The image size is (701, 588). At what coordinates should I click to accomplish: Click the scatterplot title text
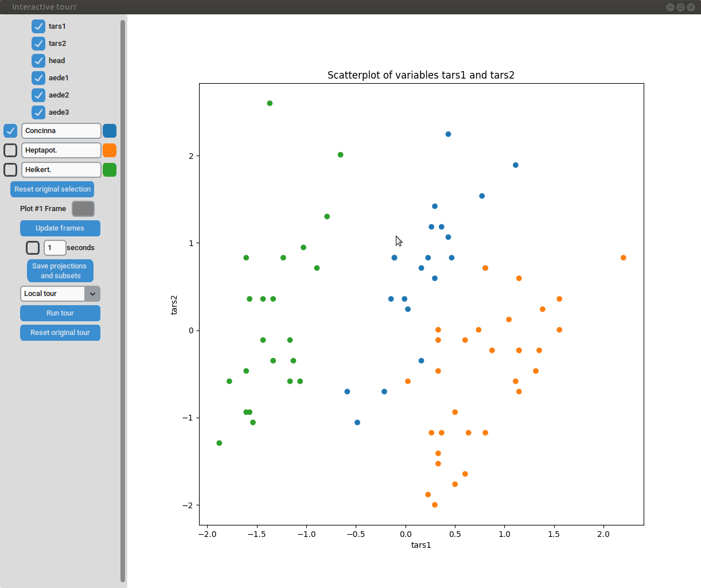[421, 75]
